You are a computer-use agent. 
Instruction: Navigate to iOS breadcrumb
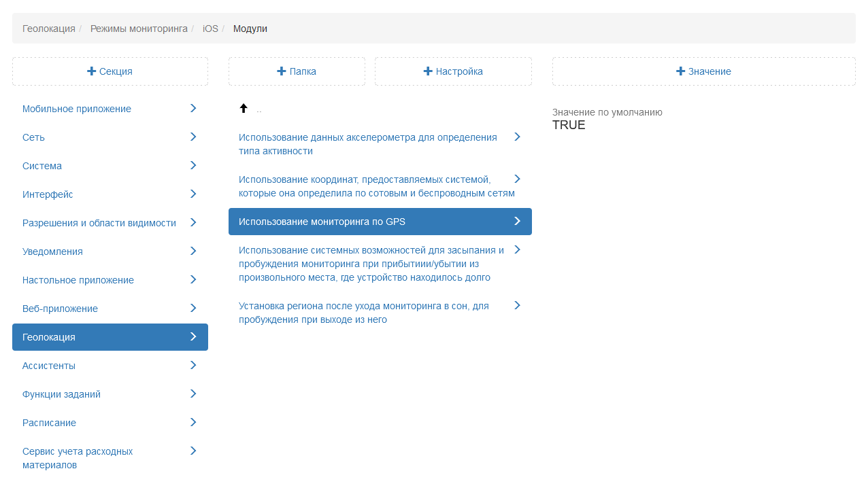pos(210,29)
